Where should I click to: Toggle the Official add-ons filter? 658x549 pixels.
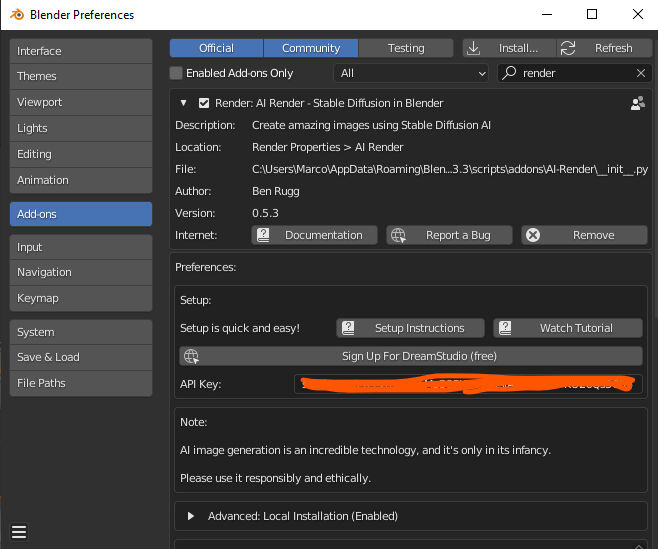tap(217, 48)
